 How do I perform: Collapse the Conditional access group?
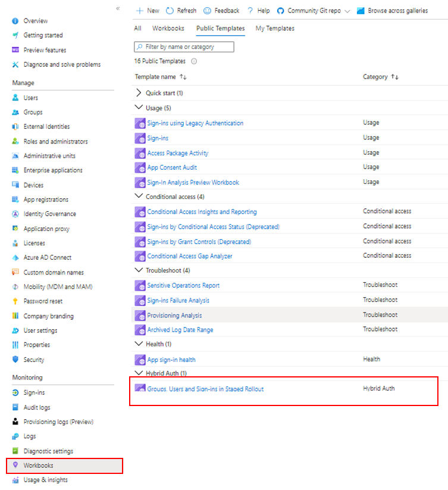(139, 196)
